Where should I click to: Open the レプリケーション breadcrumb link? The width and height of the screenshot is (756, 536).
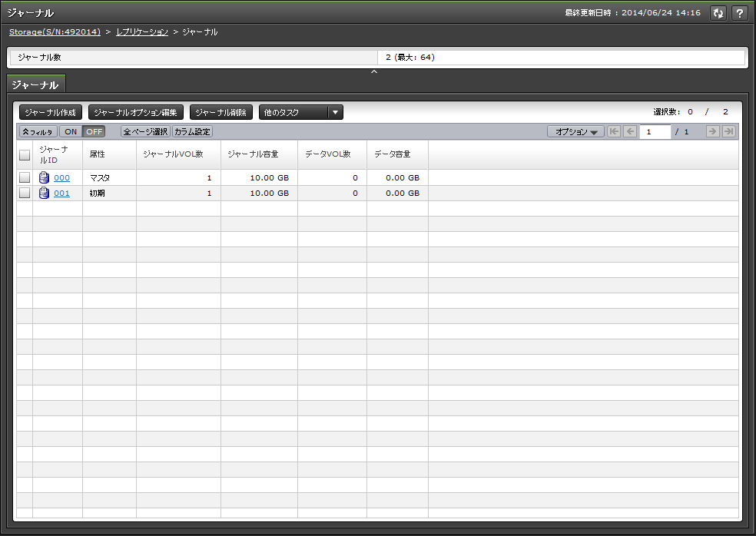click(x=142, y=31)
